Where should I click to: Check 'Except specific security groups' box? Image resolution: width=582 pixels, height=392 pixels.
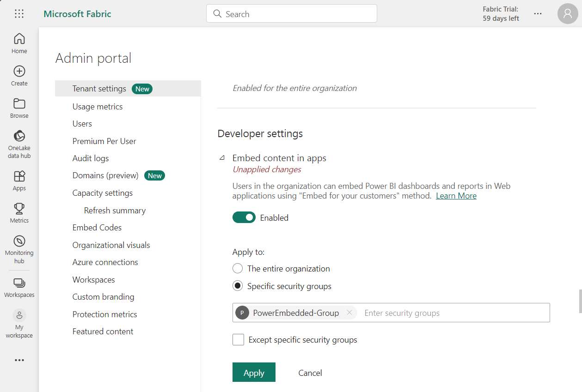pyautogui.click(x=239, y=340)
